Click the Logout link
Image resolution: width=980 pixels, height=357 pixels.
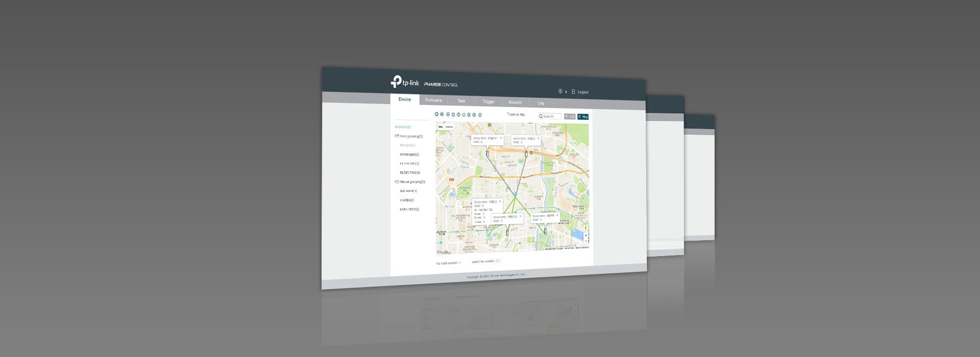tap(583, 92)
